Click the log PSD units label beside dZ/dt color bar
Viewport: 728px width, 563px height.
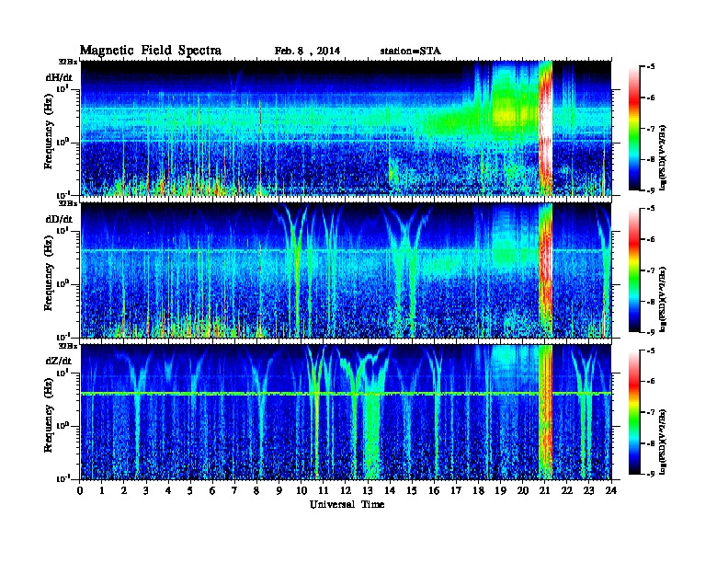point(664,442)
